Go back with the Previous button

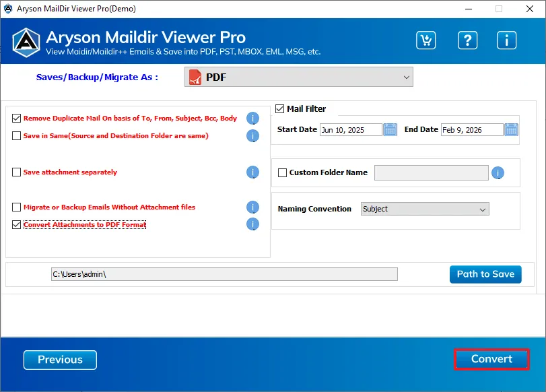pos(60,360)
